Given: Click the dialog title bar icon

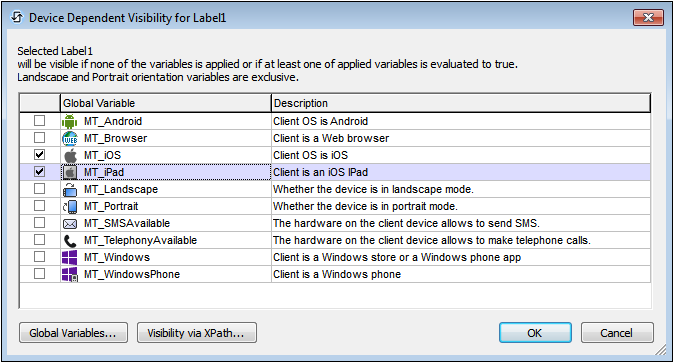Looking at the screenshot, I should click(x=17, y=17).
